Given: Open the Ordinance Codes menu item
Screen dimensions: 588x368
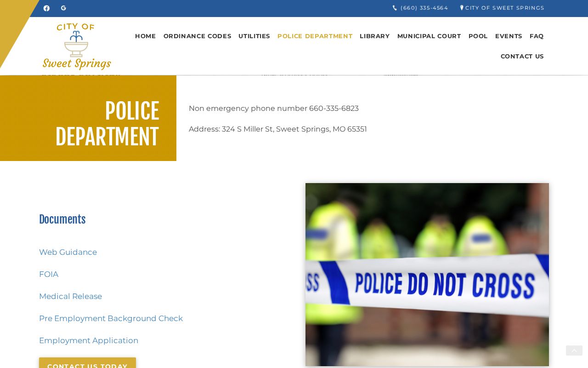Looking at the screenshot, I should tap(198, 36).
